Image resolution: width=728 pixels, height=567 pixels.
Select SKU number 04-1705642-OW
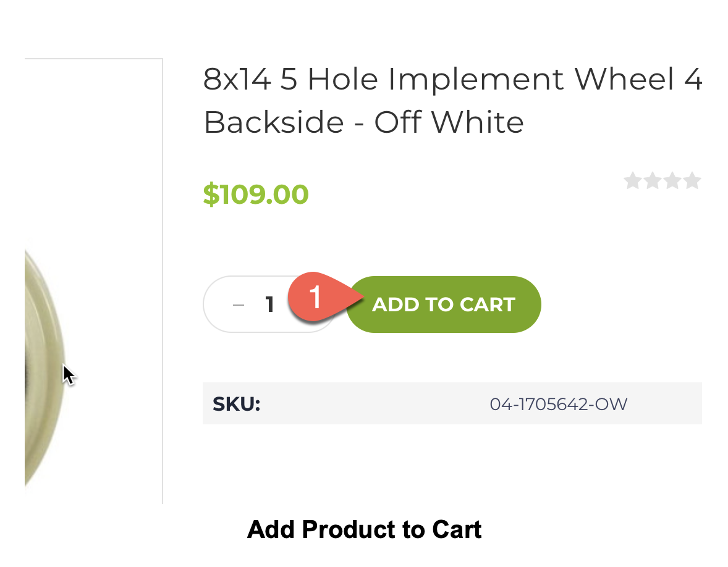559,404
